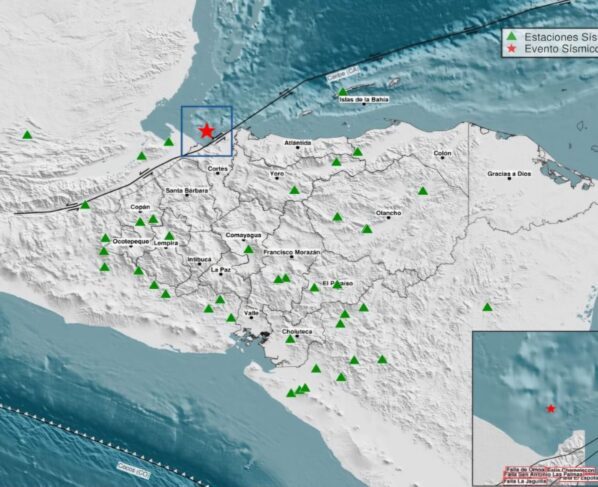Select the Francisco Morazán label
The image size is (598, 487).
[x=292, y=252]
